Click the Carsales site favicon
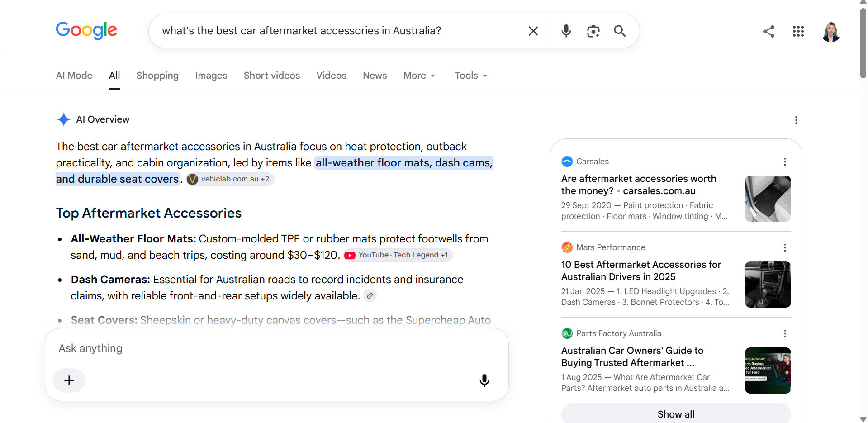Screen dimensions: 868x423 point(567,162)
